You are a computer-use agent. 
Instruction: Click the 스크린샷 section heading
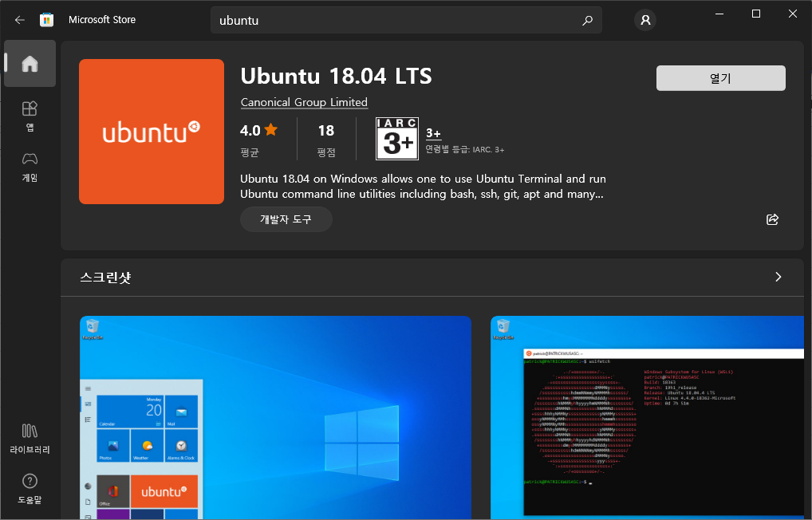coord(105,278)
